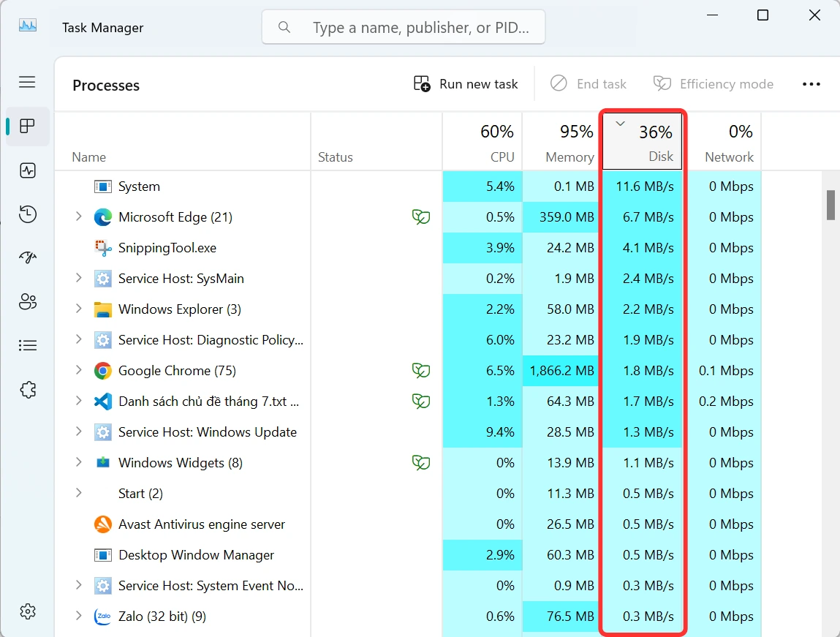Maximize the Task Manager window
The image size is (840, 637).
(763, 15)
